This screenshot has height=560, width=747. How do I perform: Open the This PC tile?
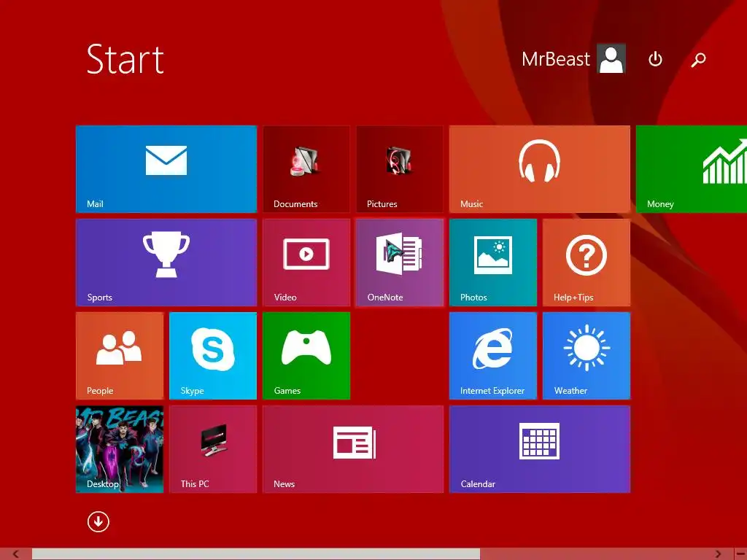(x=213, y=449)
